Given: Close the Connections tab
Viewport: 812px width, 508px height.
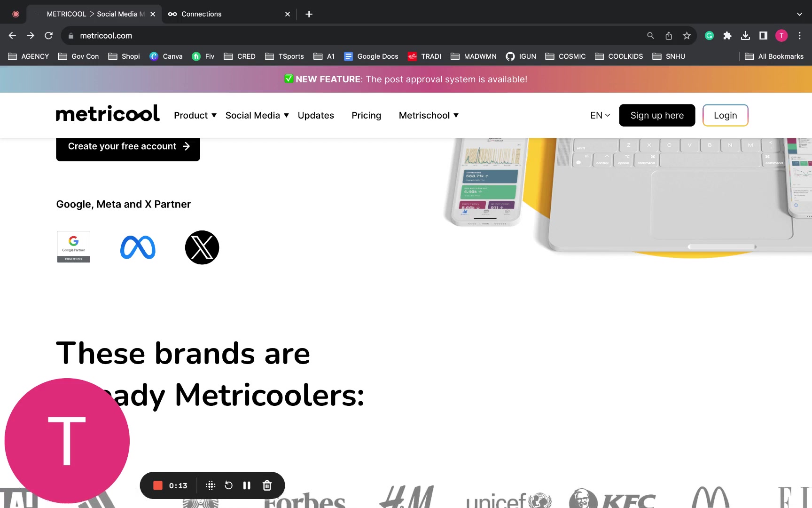Looking at the screenshot, I should 288,14.
